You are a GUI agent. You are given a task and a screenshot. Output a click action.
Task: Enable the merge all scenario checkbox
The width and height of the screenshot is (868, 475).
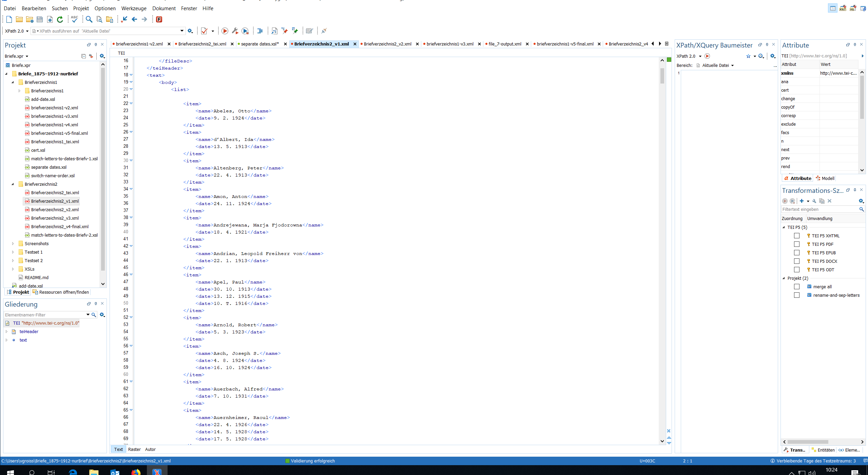(x=797, y=287)
